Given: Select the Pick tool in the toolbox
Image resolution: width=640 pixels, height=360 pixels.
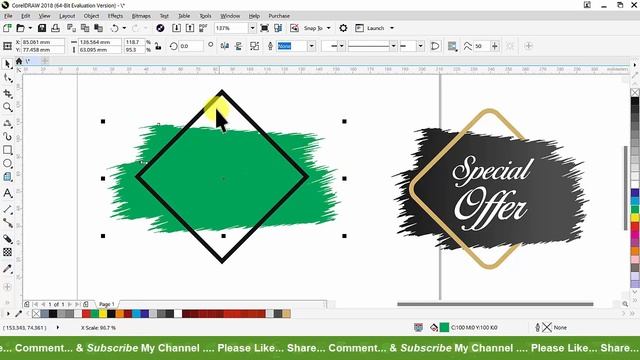Looking at the screenshot, I should pyautogui.click(x=7, y=64).
